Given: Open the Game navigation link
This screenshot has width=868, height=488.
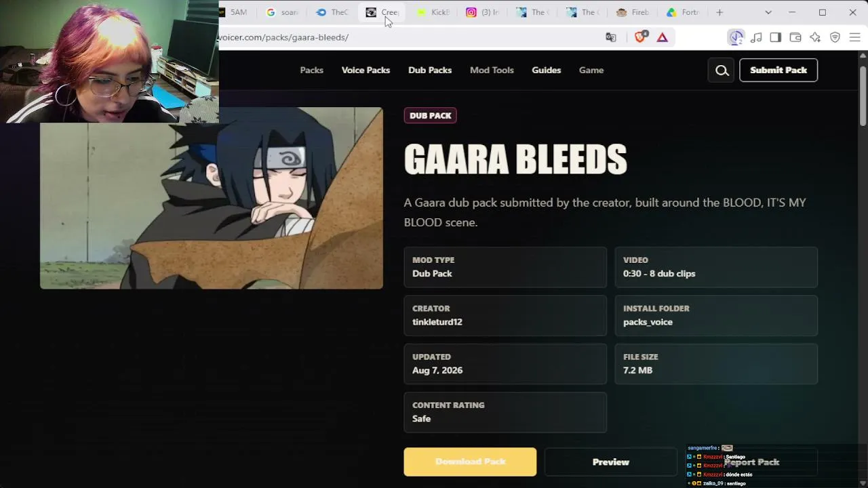Looking at the screenshot, I should pyautogui.click(x=591, y=70).
